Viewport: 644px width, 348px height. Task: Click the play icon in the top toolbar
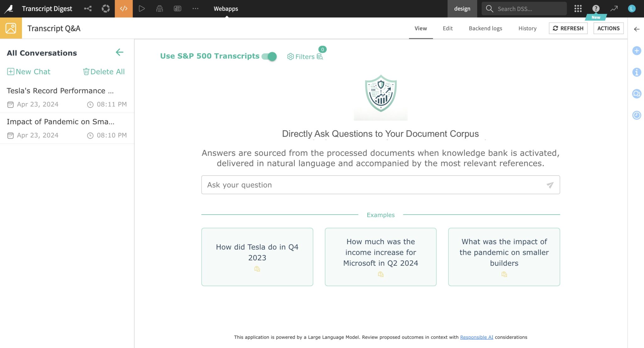pos(142,8)
